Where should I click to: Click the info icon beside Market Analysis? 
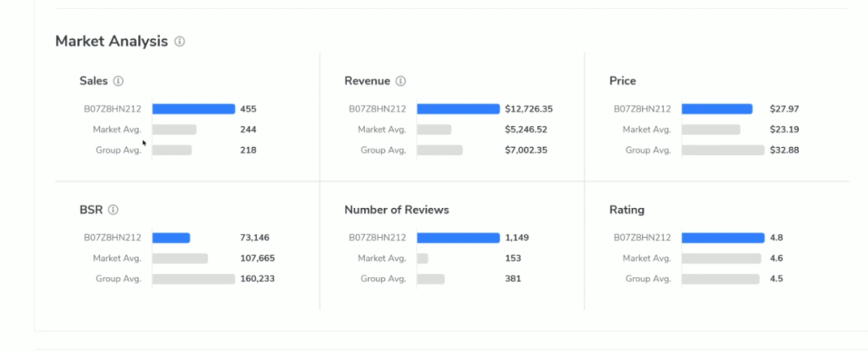(x=180, y=42)
